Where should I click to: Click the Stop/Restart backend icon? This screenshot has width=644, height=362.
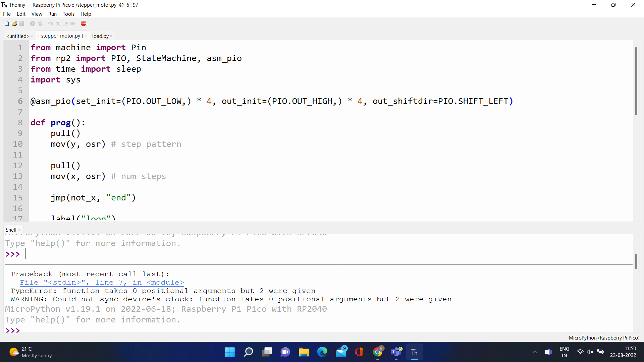coord(84,23)
